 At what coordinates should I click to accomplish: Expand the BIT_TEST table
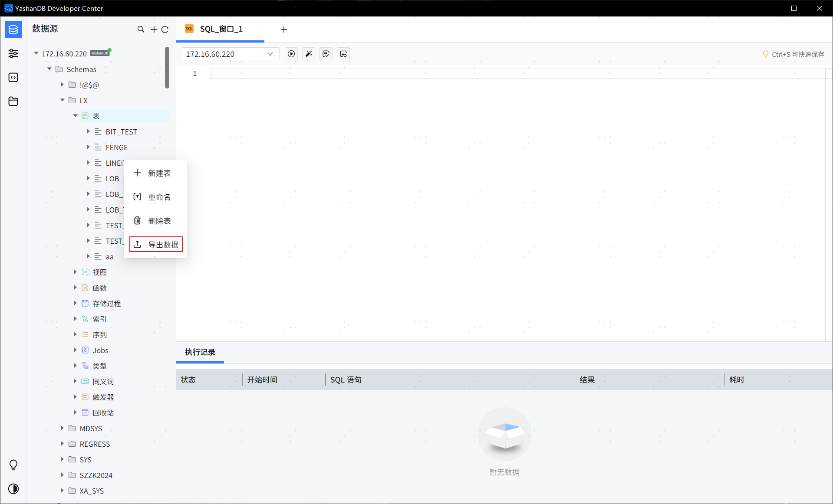click(88, 131)
